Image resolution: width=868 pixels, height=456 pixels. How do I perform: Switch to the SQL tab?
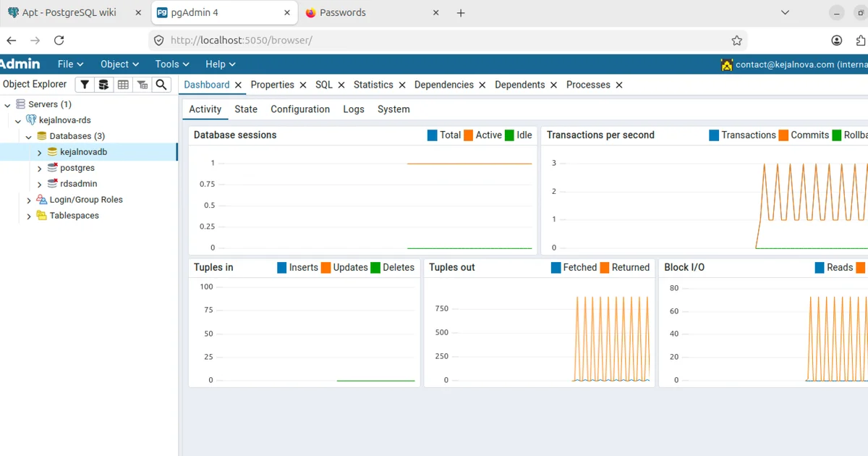coord(324,85)
